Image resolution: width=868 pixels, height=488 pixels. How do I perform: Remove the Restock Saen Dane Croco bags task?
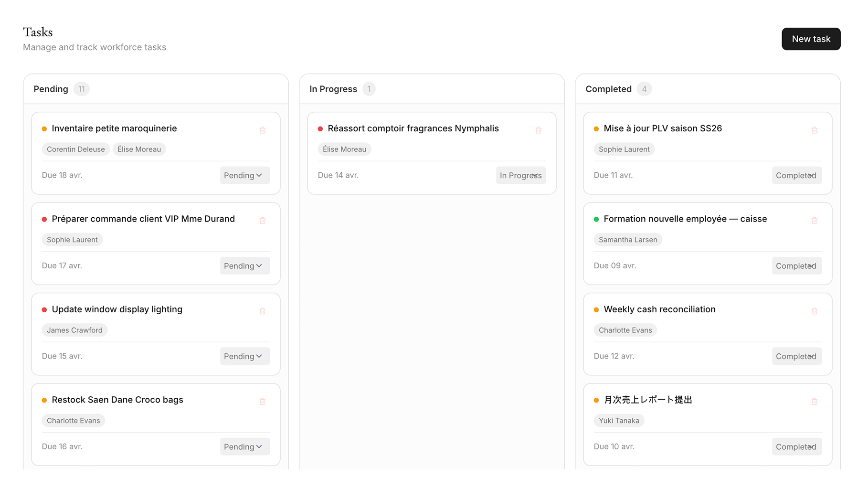[x=262, y=401]
